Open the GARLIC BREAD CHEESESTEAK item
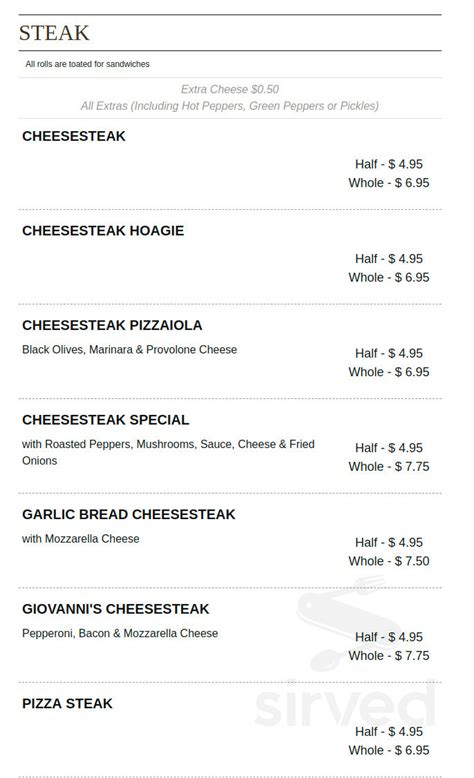The width and height of the screenshot is (474, 778). (x=129, y=515)
